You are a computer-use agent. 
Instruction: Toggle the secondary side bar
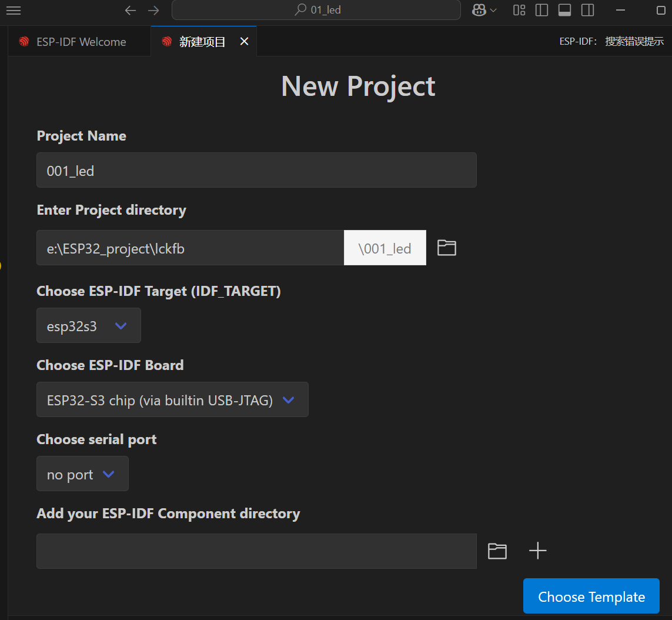point(587,10)
